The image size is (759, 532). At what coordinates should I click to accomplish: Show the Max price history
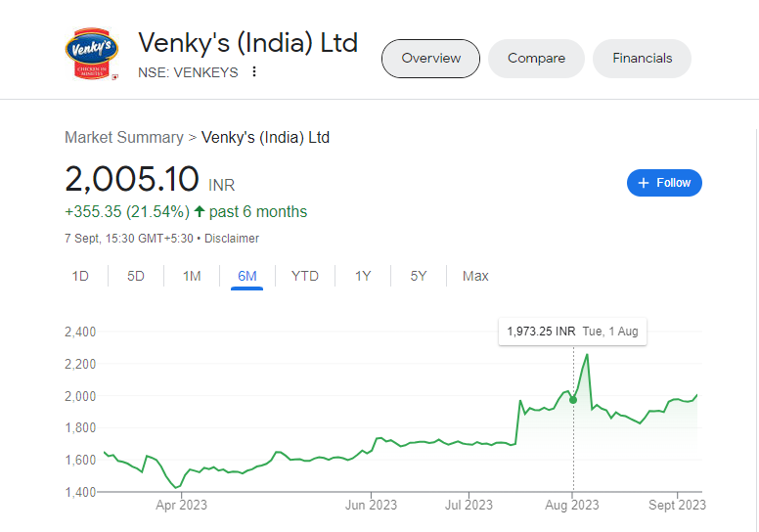[x=475, y=276]
